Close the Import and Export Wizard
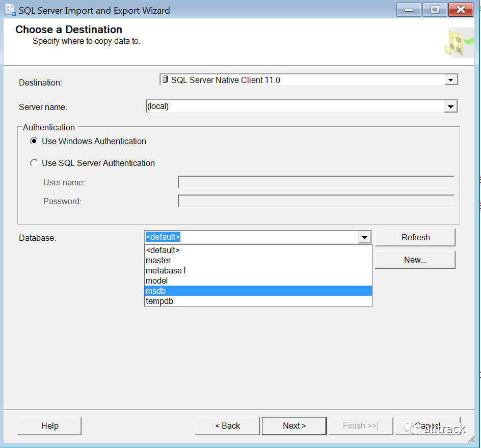Viewport: 481px width, 448px height. (461, 10)
